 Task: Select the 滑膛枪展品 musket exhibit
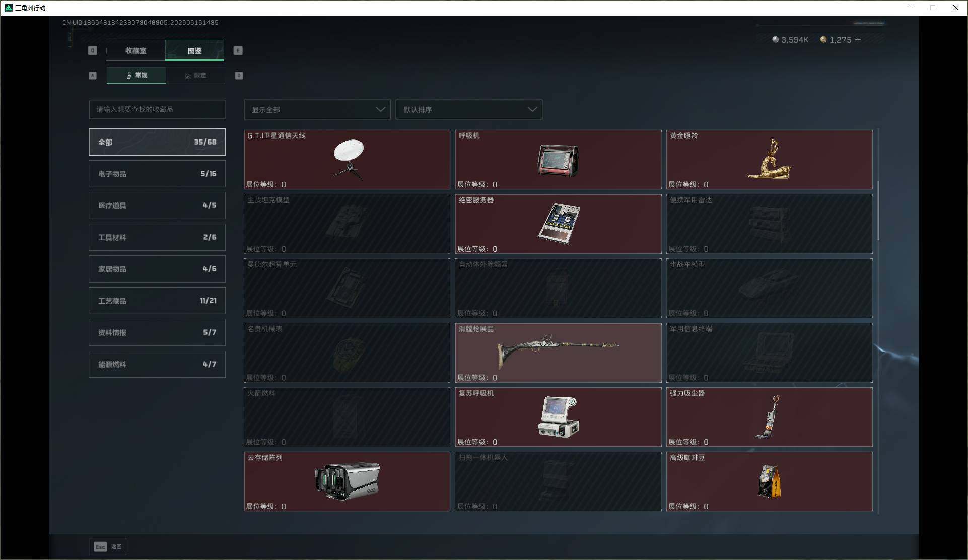[558, 353]
